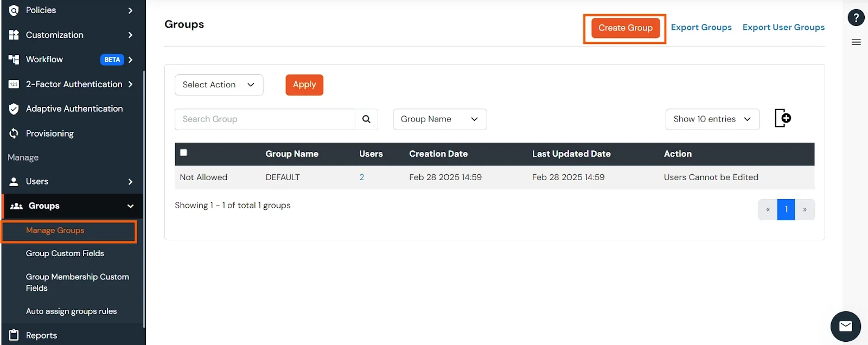Open the Show 10 entries dropdown
This screenshot has height=345, width=868.
click(x=712, y=119)
